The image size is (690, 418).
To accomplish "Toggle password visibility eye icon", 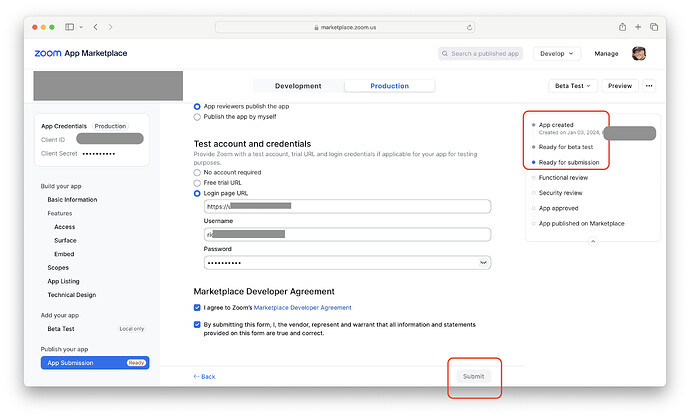I will click(483, 263).
